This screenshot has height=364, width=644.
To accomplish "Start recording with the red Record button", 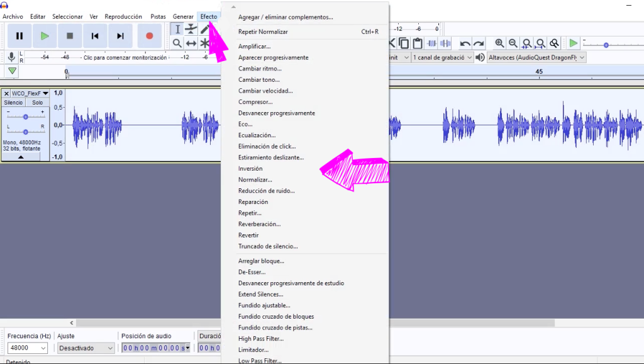I will tap(150, 36).
